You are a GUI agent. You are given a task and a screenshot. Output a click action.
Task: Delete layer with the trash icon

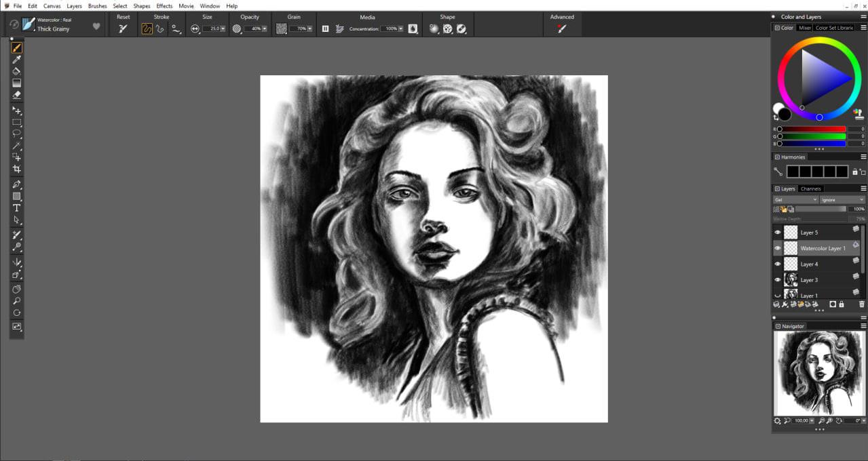(862, 305)
